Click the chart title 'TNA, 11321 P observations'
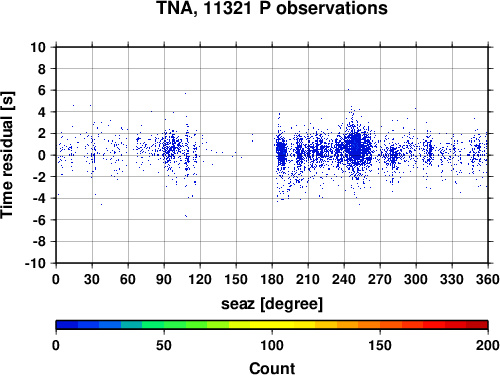Viewport: 500px width, 375px height. tap(272, 8)
